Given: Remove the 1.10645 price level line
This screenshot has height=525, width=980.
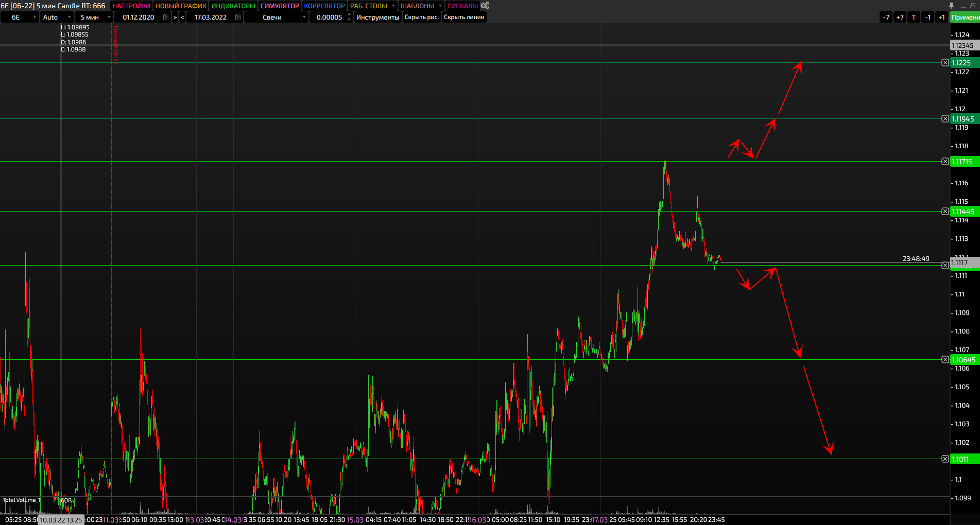Looking at the screenshot, I should (945, 360).
